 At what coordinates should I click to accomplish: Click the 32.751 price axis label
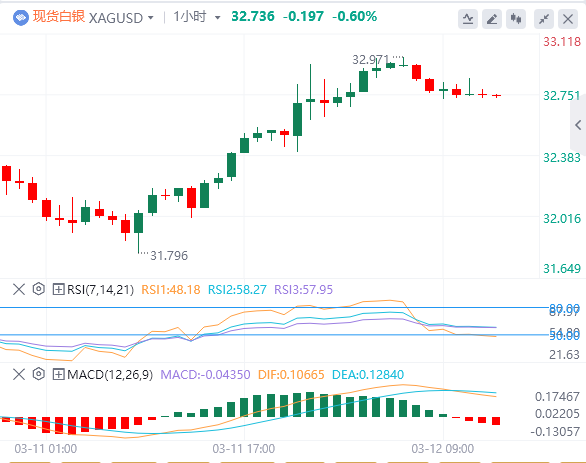[562, 96]
